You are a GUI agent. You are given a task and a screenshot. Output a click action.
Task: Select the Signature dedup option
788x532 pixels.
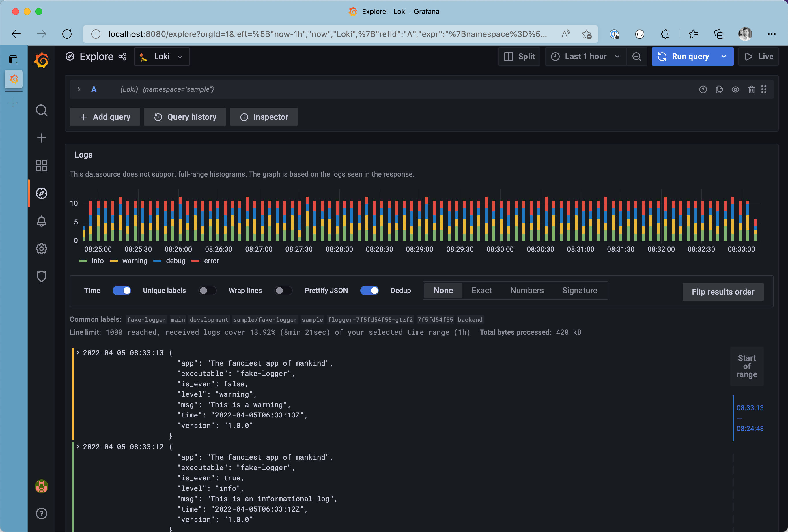point(580,291)
